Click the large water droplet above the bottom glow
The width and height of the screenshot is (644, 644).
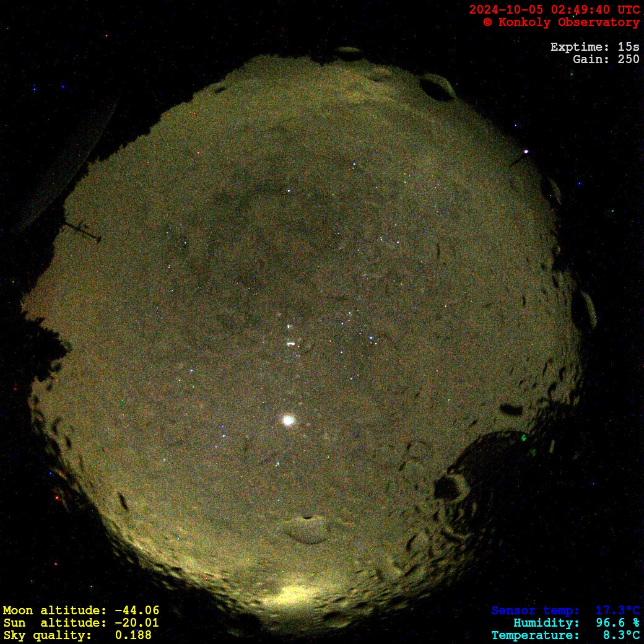pyautogui.click(x=306, y=528)
